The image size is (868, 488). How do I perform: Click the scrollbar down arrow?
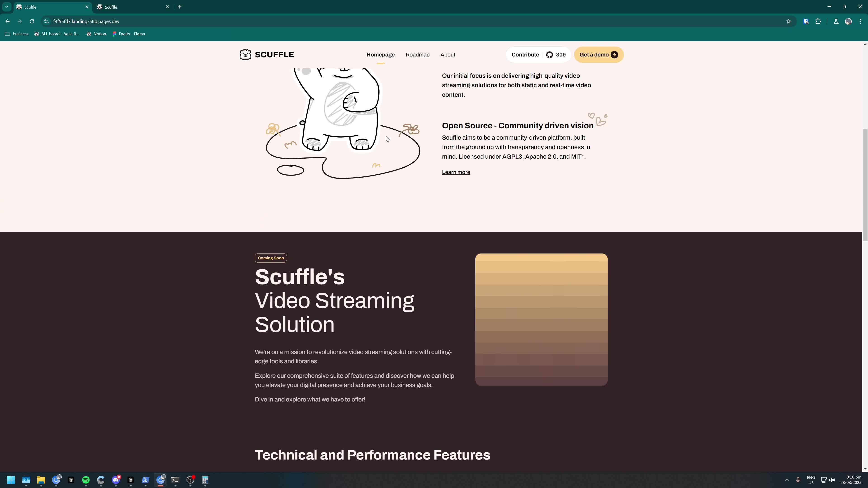point(865,469)
